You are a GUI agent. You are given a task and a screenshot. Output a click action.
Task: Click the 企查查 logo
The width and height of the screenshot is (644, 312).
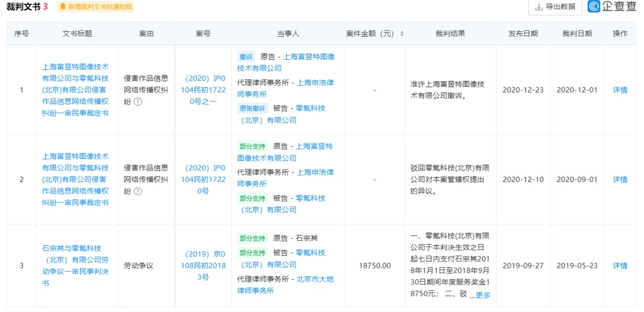point(613,7)
